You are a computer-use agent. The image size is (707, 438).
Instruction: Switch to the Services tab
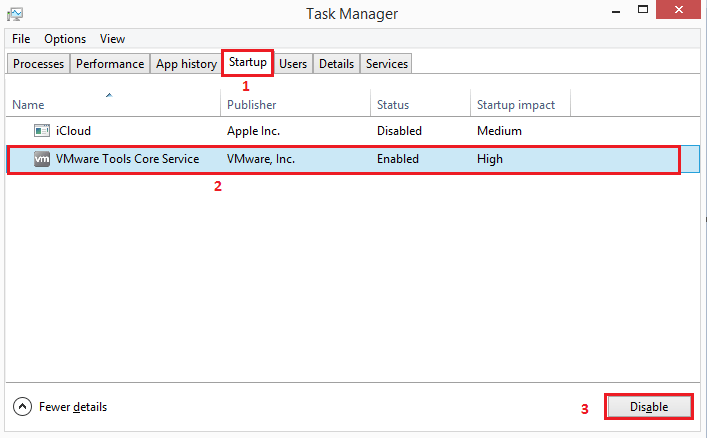(387, 64)
